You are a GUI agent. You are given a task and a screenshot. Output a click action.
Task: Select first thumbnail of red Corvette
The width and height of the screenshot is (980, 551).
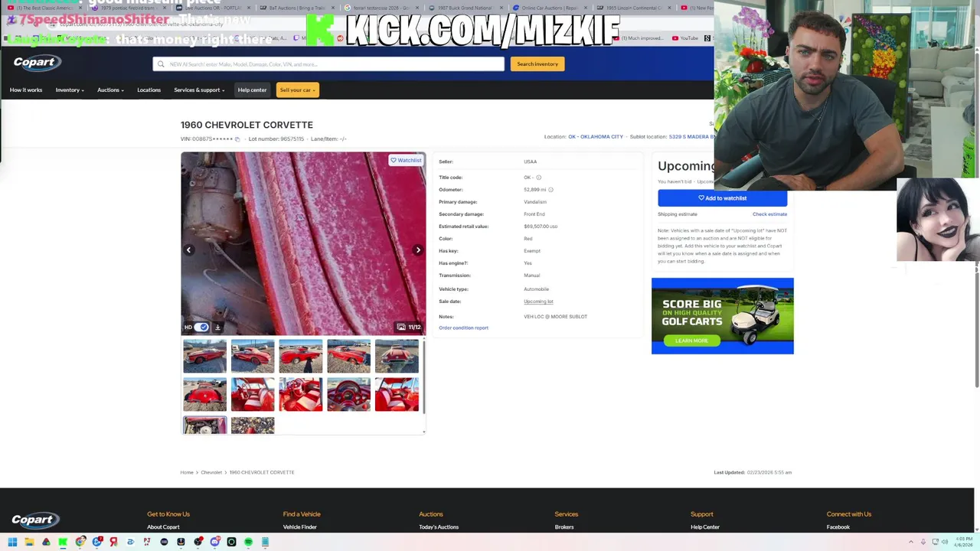point(204,356)
